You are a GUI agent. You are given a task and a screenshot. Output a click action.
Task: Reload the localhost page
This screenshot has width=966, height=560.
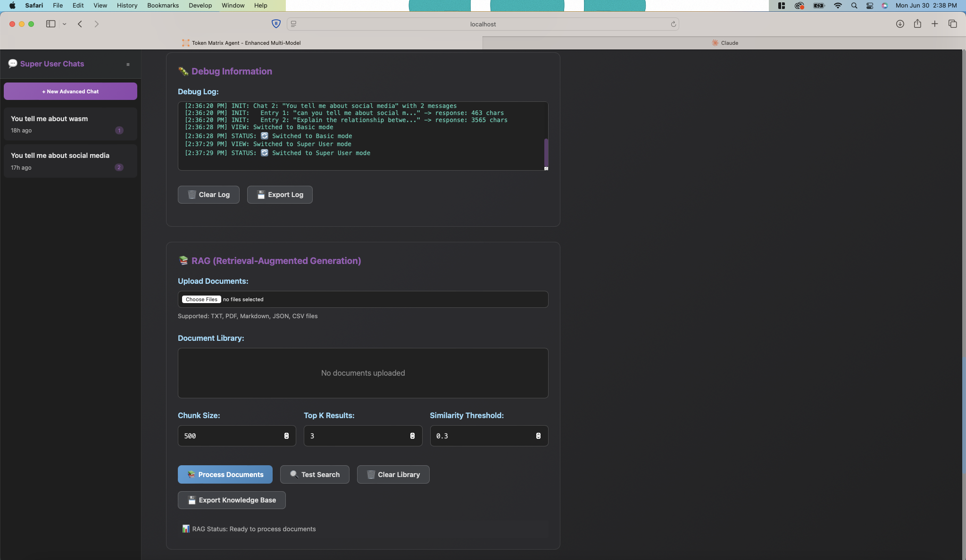tap(673, 24)
